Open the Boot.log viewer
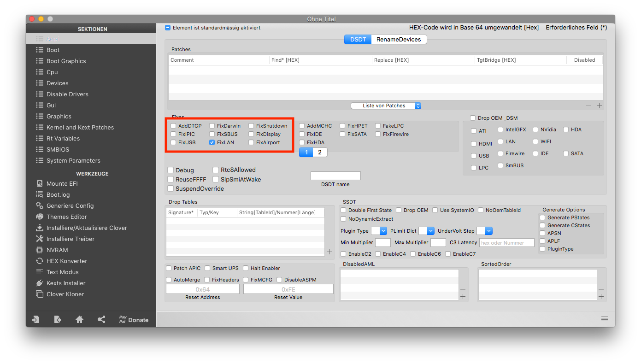Image resolution: width=641 pixels, height=364 pixels. [58, 194]
